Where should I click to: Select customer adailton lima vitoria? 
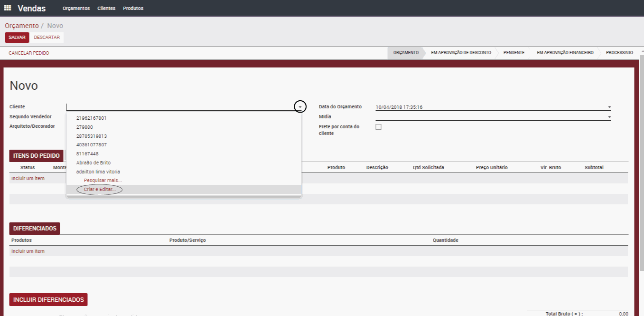click(x=98, y=172)
